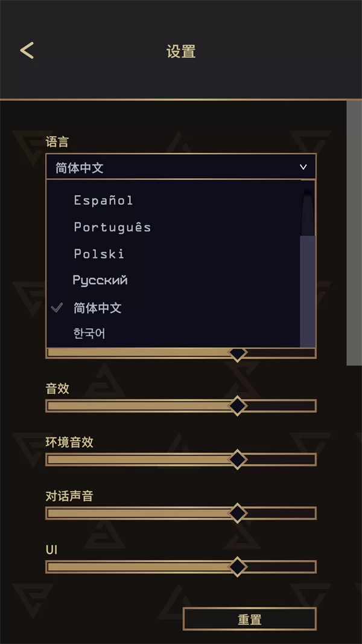Select Português as the game language
Screen dimensions: 362x644
(x=113, y=227)
